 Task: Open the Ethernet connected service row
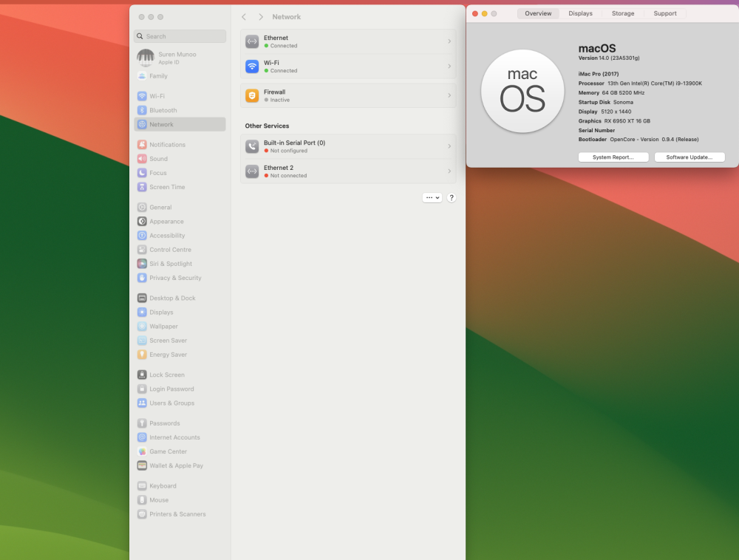click(x=348, y=41)
